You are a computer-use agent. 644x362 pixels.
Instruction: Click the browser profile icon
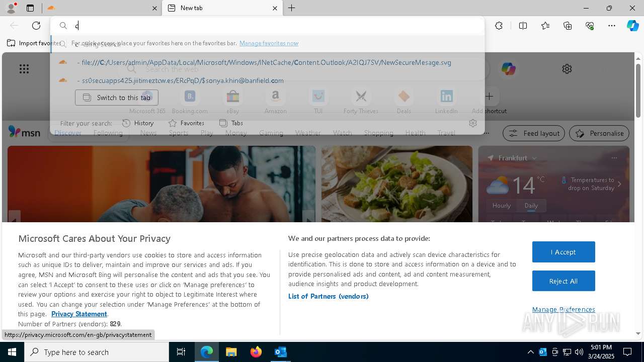(x=11, y=8)
